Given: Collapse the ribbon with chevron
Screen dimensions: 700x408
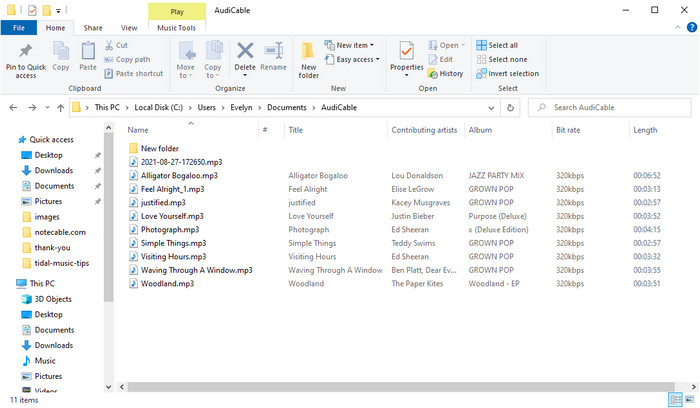Looking at the screenshot, I should click(x=678, y=28).
